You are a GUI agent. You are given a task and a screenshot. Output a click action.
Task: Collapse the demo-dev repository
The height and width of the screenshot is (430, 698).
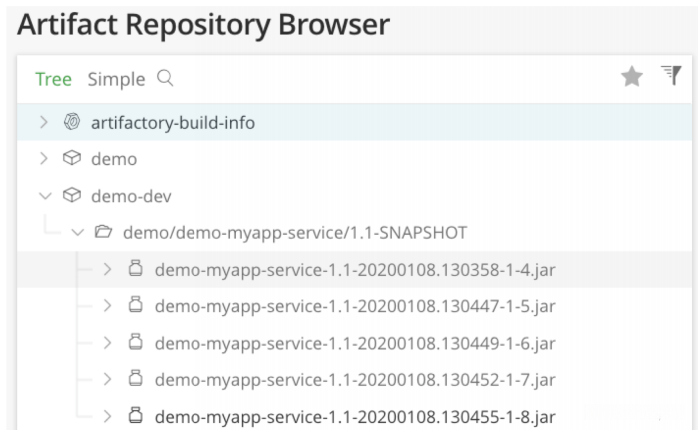tap(44, 195)
